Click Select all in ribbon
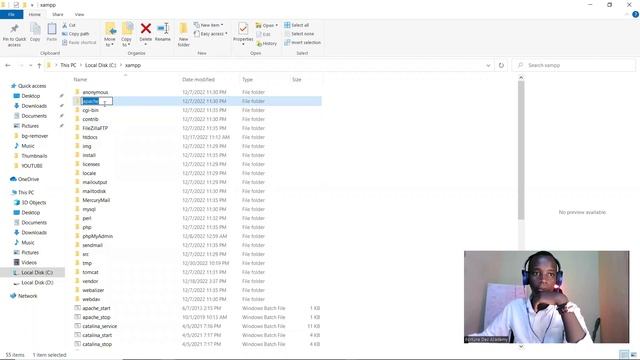This screenshot has width=640, height=360. click(x=297, y=25)
